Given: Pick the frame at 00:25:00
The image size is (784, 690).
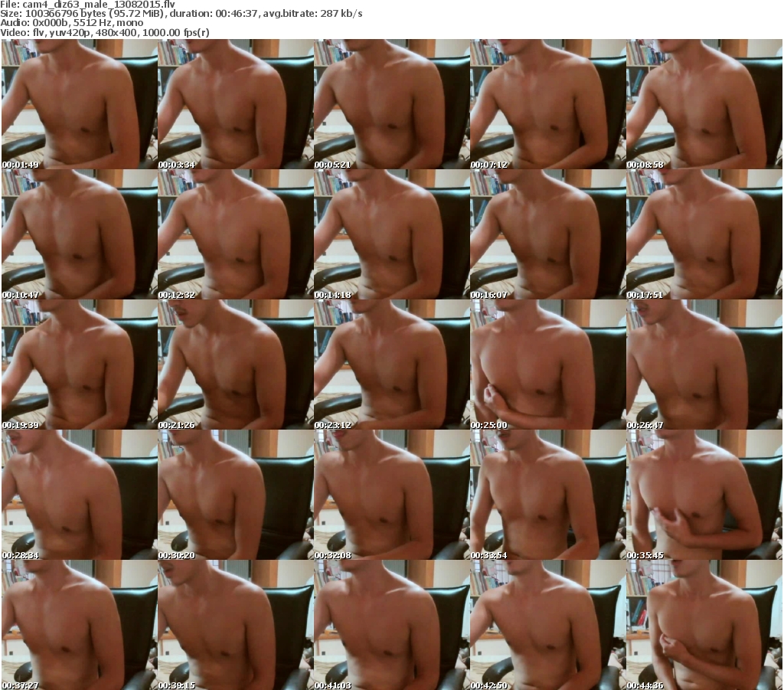Looking at the screenshot, I should pos(548,365).
